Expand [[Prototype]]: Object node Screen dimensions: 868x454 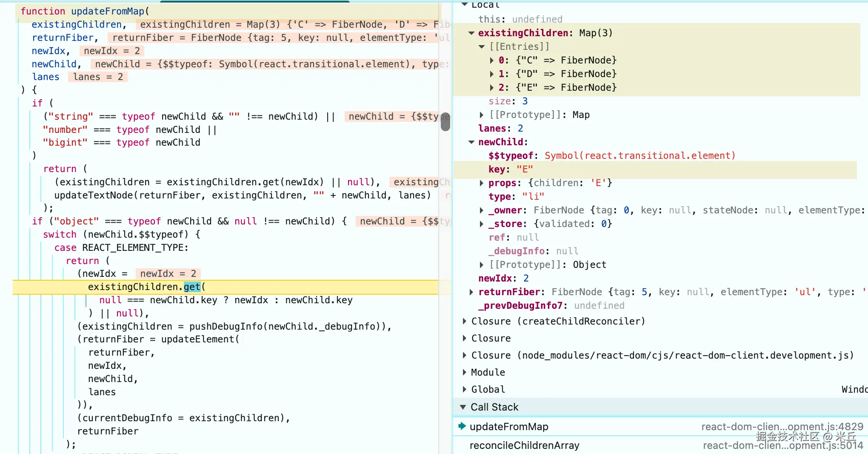click(482, 265)
